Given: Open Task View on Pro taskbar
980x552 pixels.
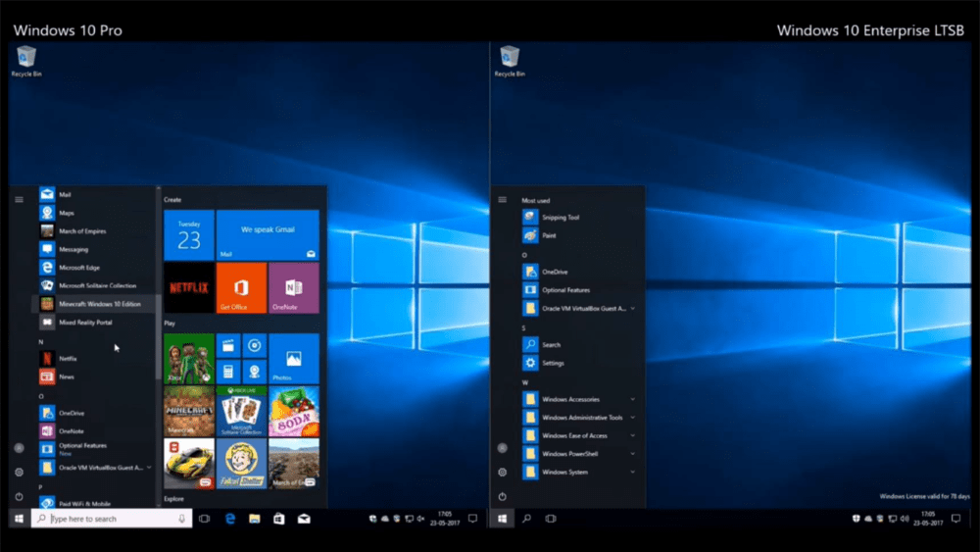Looking at the screenshot, I should point(205,519).
